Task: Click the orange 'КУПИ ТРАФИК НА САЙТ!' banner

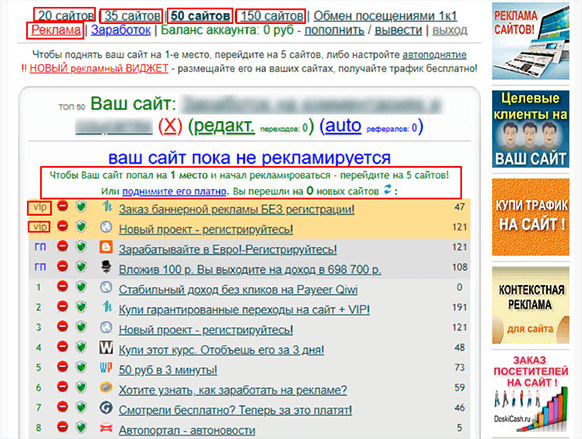Action: click(530, 217)
